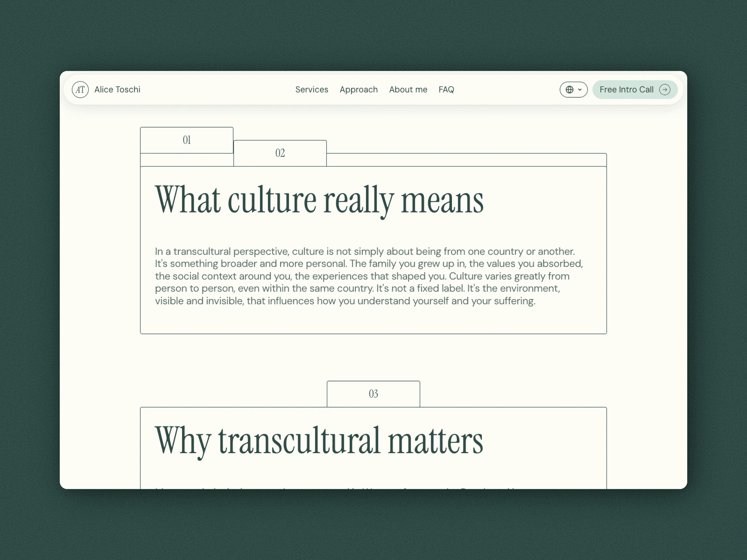Click the Free Intro Call button
Image resolution: width=747 pixels, height=560 pixels.
click(635, 89)
